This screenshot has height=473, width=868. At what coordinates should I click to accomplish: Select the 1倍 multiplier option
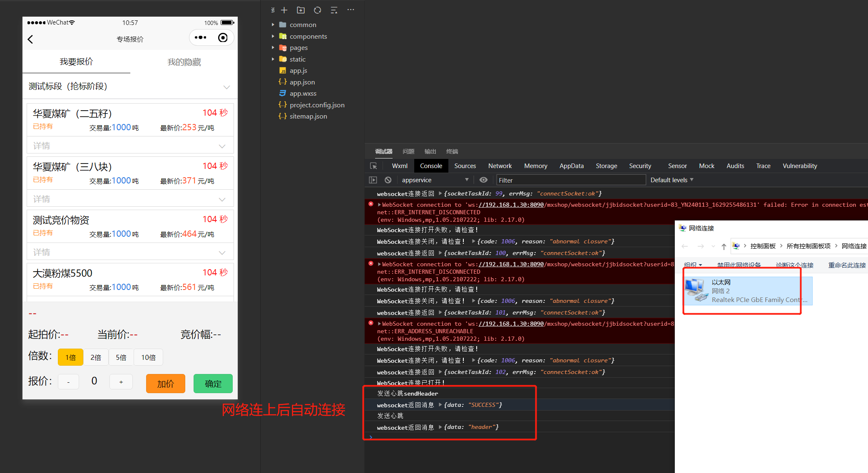tap(71, 357)
